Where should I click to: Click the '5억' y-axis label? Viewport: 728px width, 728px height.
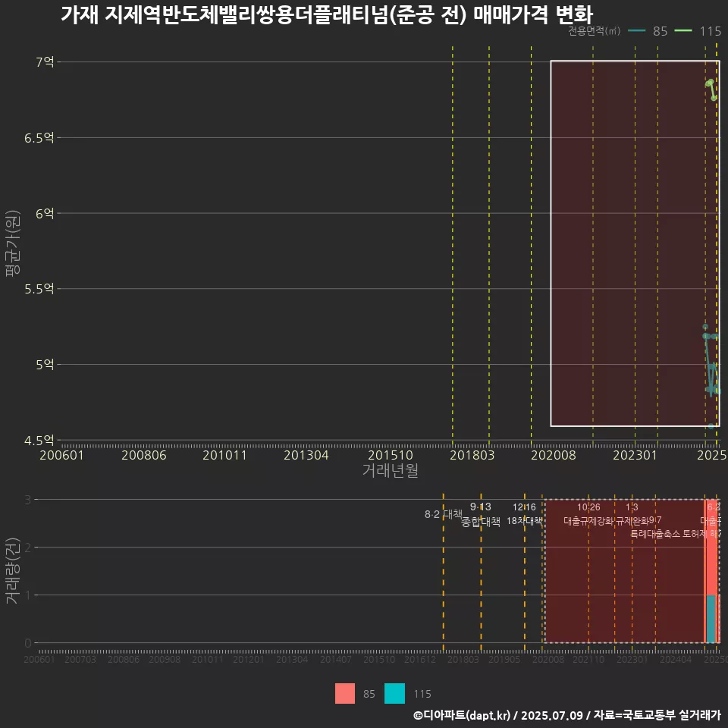coord(45,365)
